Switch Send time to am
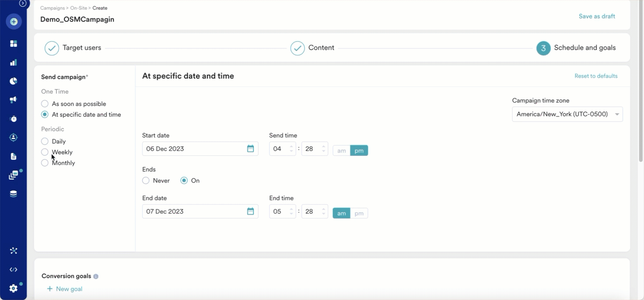Viewport: 644px width, 300px height. (x=341, y=151)
